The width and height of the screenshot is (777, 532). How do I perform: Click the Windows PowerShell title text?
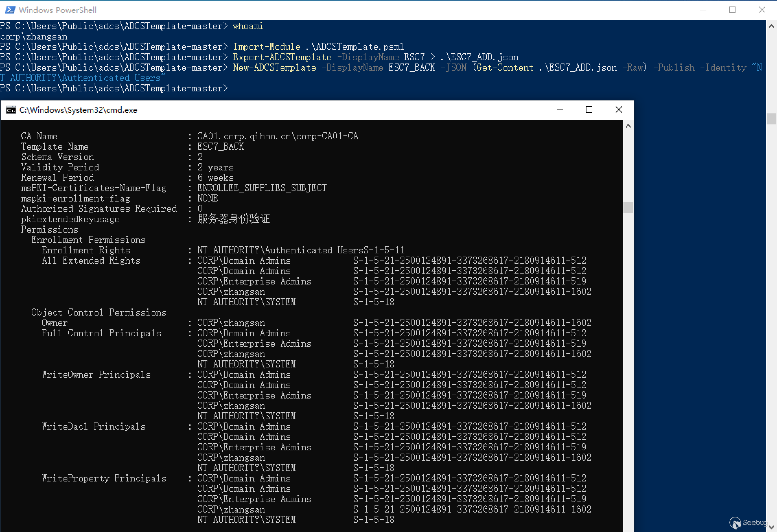57,10
